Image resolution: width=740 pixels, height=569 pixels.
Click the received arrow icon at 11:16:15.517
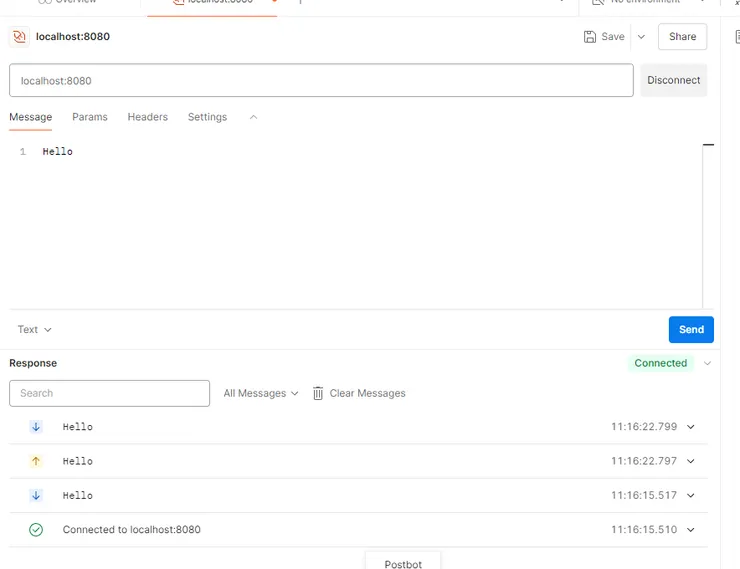point(36,495)
